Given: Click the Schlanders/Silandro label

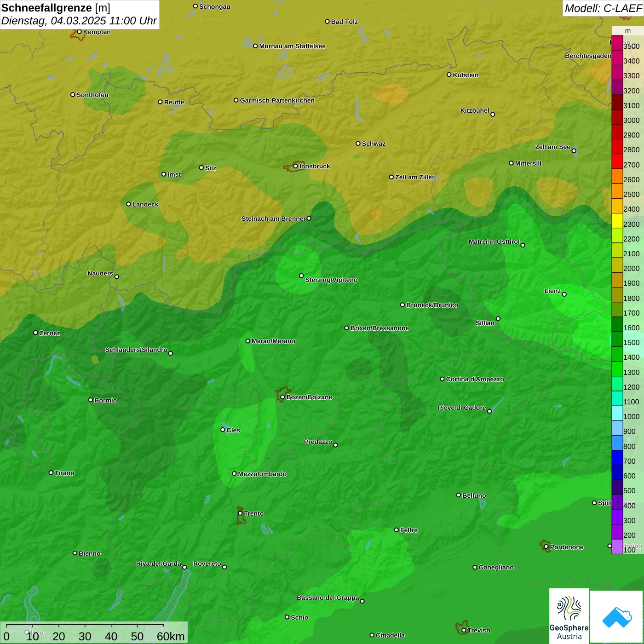Looking at the screenshot, I should pyautogui.click(x=136, y=350).
